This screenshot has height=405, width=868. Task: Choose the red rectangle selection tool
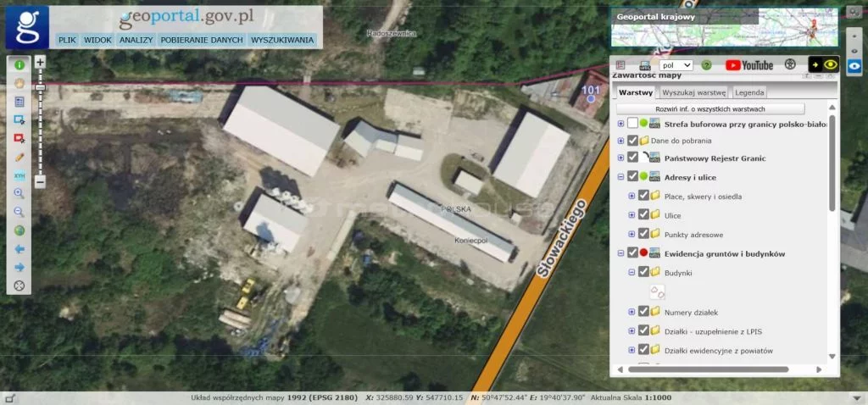click(x=19, y=138)
